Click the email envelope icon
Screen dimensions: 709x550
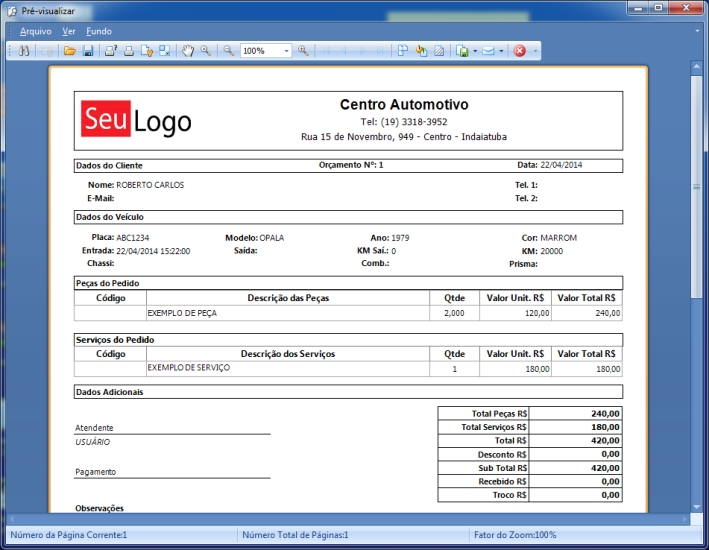coord(489,50)
